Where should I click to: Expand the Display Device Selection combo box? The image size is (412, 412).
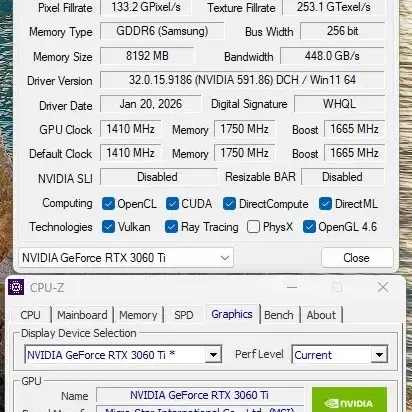[123, 355]
